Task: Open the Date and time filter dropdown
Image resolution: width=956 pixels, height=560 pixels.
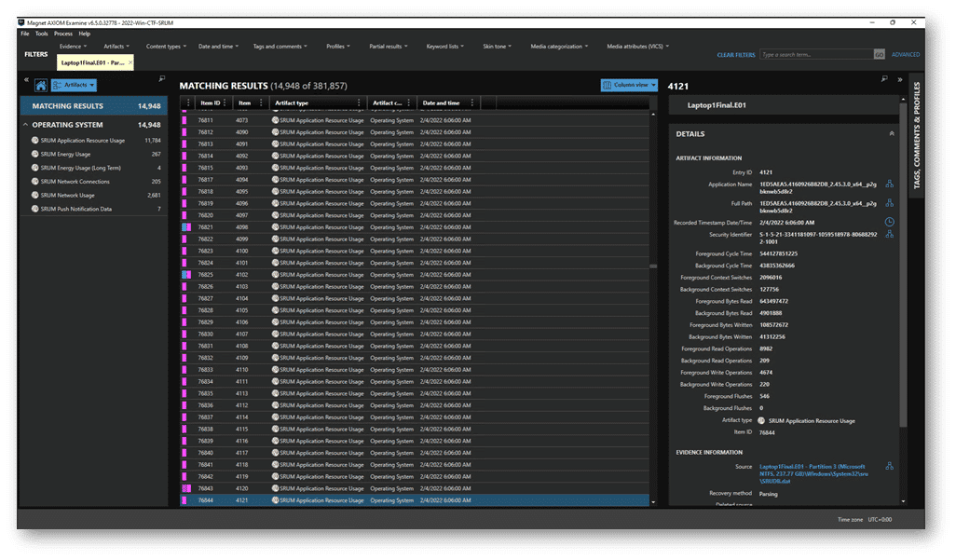Action: point(218,47)
